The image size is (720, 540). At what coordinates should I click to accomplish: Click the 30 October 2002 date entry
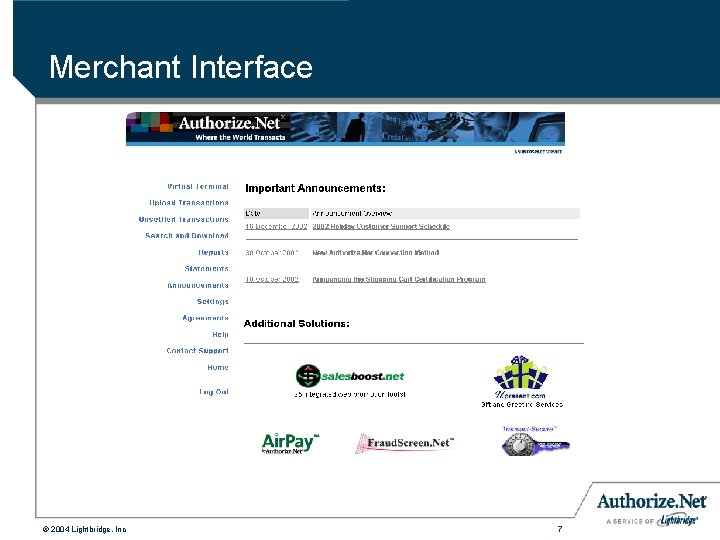(272, 253)
